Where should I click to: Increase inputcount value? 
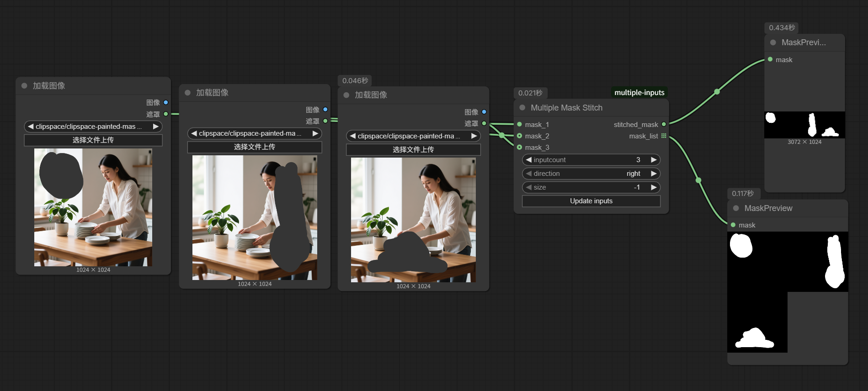tap(654, 160)
